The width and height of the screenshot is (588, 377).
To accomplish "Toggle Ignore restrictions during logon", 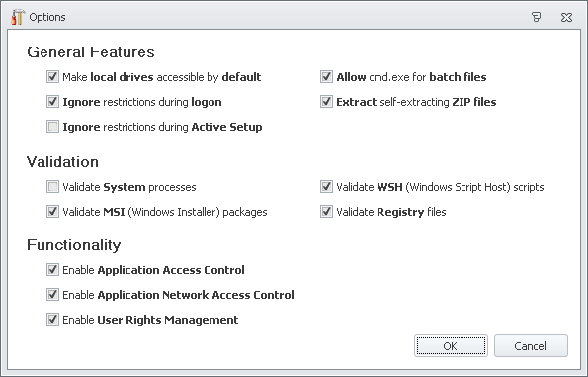I will [x=53, y=101].
